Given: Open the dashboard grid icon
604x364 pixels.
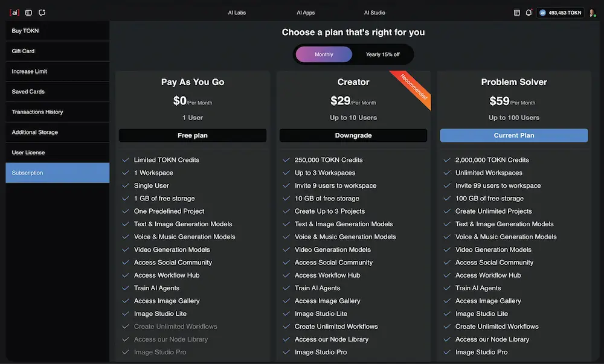Looking at the screenshot, I should (518, 12).
